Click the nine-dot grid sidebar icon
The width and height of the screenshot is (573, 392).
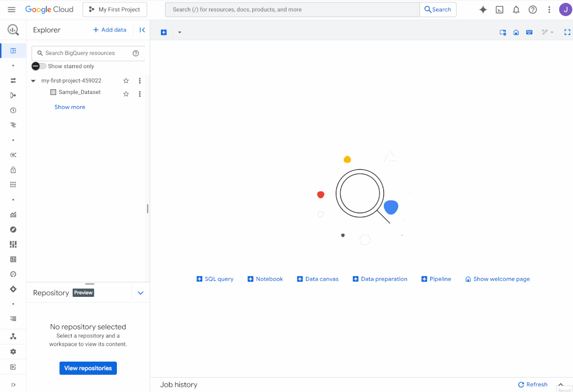tap(13, 185)
